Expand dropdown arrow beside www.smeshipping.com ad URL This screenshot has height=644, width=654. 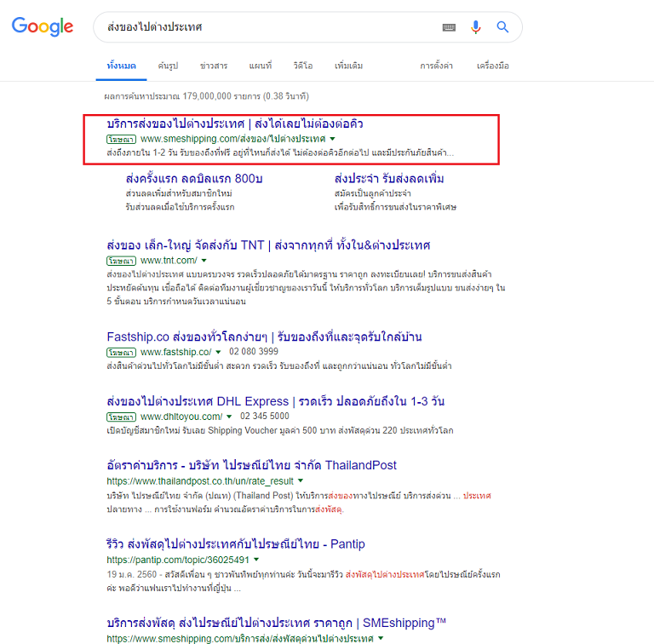(332, 139)
